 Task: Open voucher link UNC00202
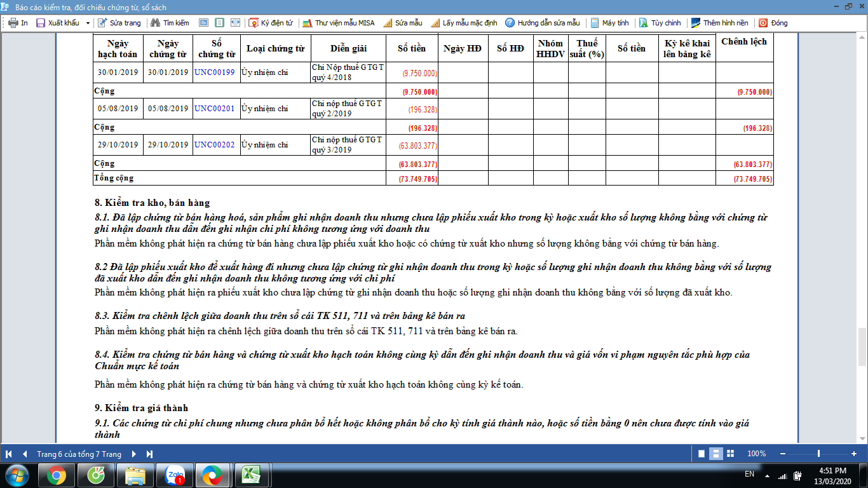(215, 145)
